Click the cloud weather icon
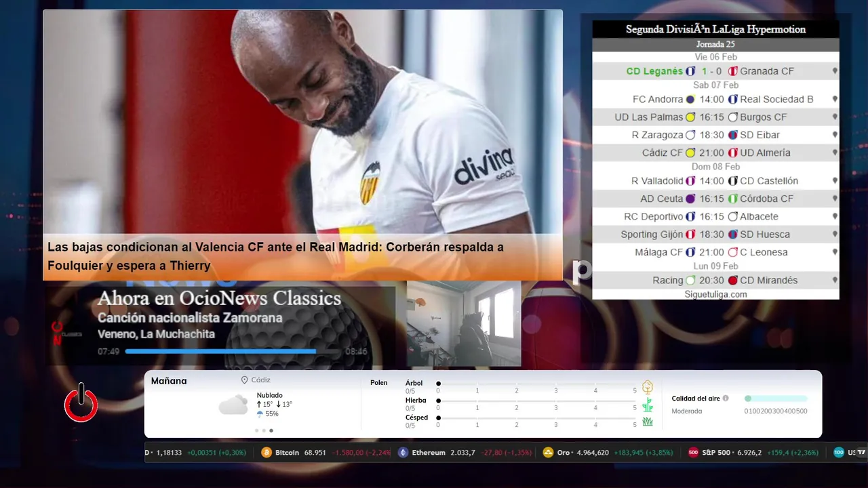868x488 pixels. coord(233,405)
